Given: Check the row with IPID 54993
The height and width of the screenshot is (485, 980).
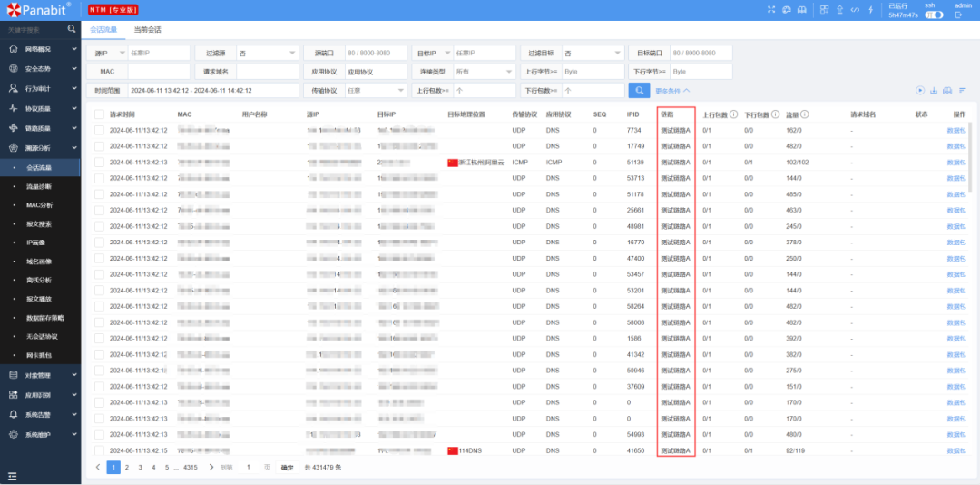Looking at the screenshot, I should 100,434.
